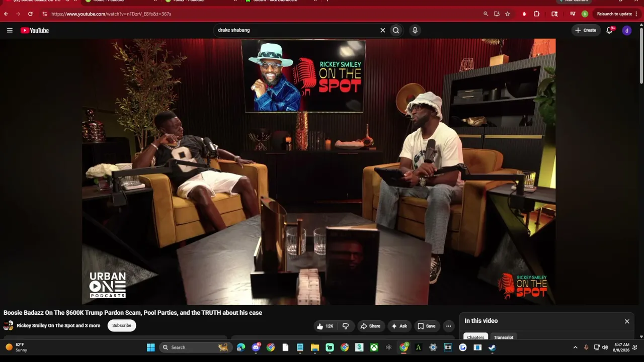View site information icon in address bar

pyautogui.click(x=44, y=14)
